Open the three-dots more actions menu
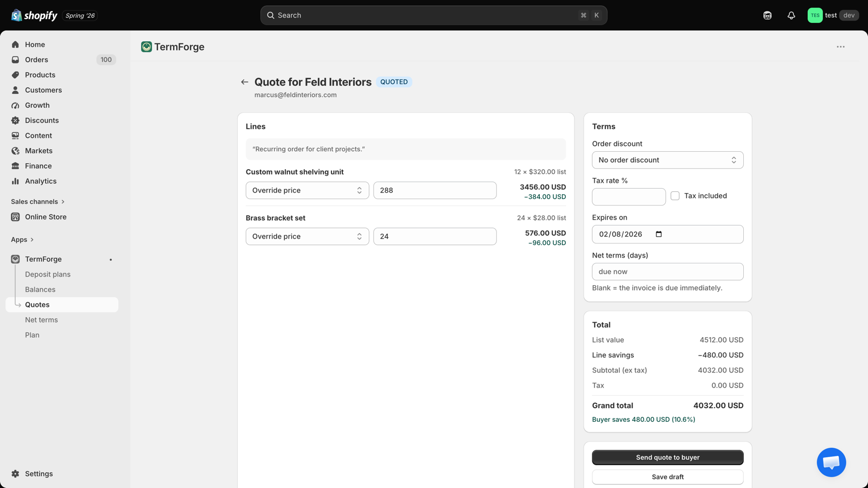This screenshot has width=868, height=488. (840, 47)
